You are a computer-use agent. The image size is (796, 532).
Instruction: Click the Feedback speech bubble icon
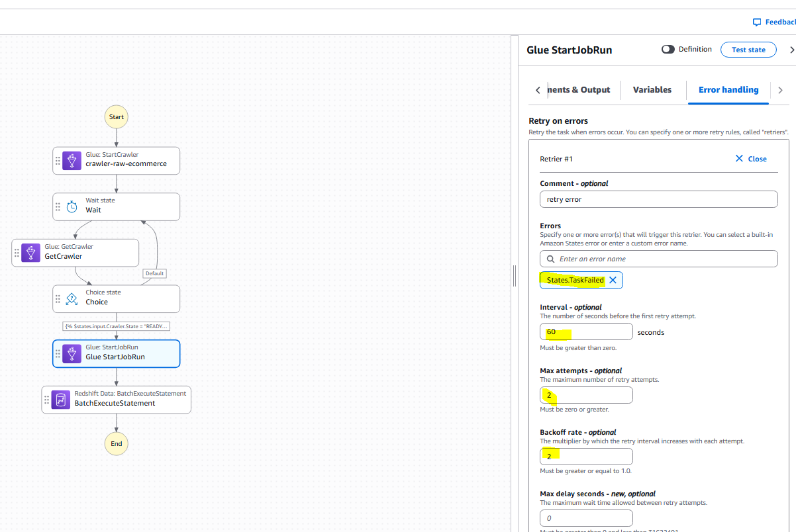click(757, 22)
